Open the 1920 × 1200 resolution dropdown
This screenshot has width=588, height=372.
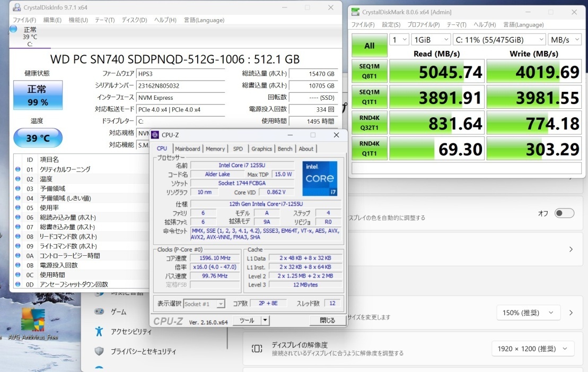532,349
